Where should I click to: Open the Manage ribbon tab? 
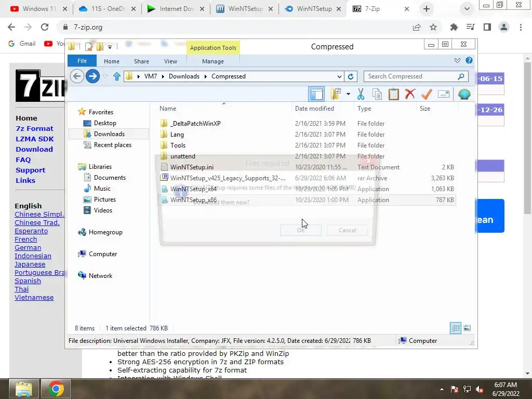(212, 61)
